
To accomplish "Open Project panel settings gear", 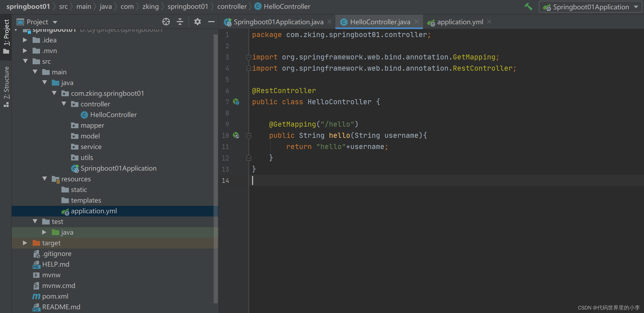I will tap(197, 22).
